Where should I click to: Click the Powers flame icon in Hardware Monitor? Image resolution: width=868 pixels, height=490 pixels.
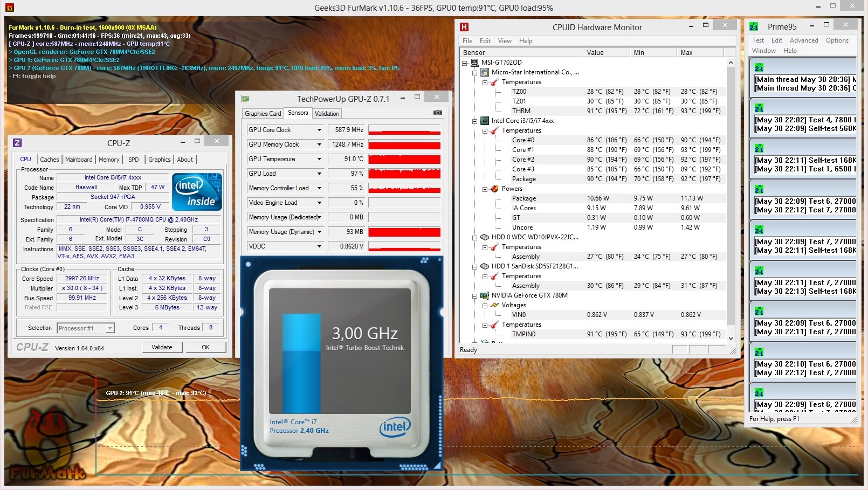click(x=494, y=189)
